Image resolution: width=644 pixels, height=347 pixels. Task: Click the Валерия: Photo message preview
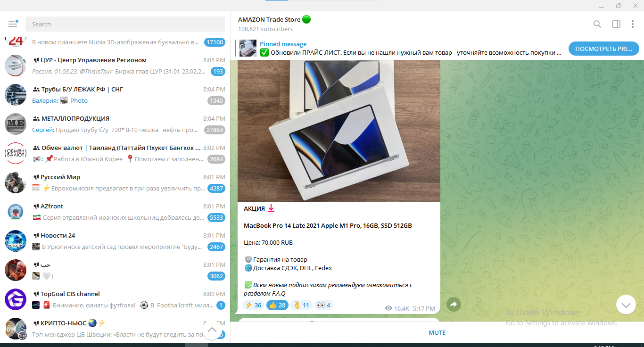60,100
